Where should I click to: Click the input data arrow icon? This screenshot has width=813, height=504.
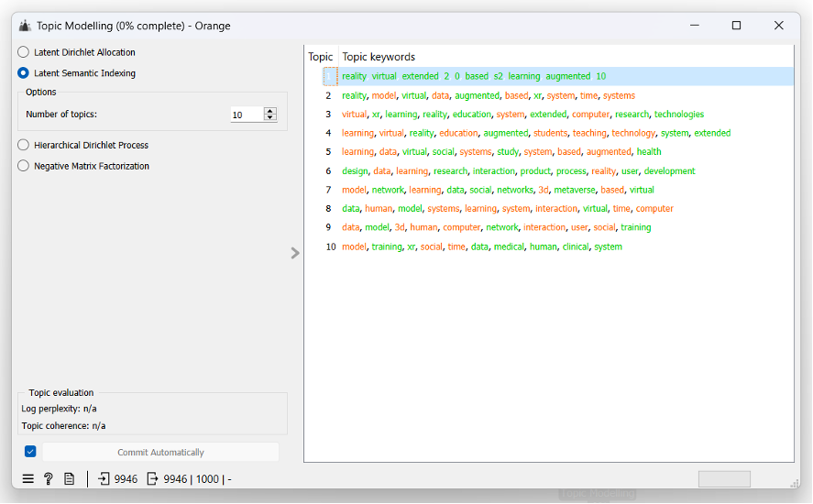[104, 478]
